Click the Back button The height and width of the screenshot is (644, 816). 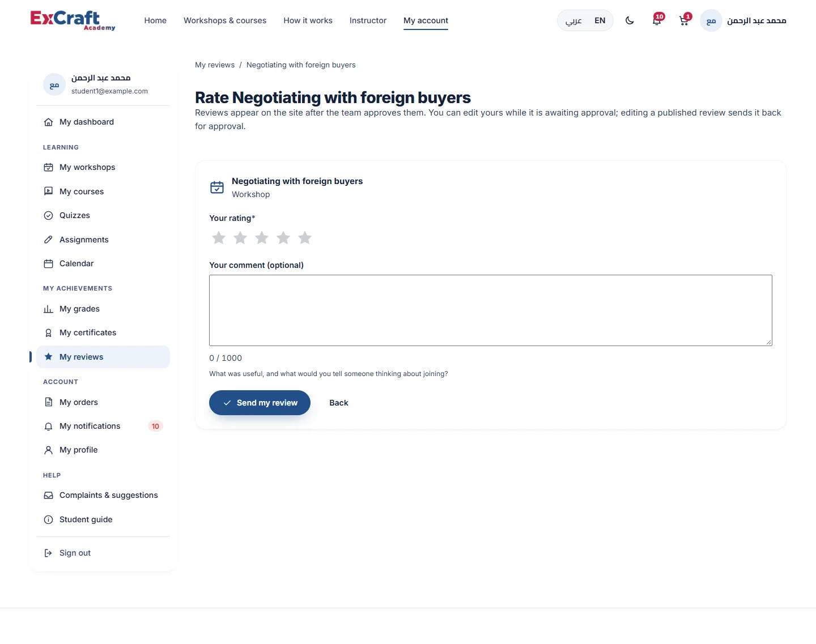[339, 403]
